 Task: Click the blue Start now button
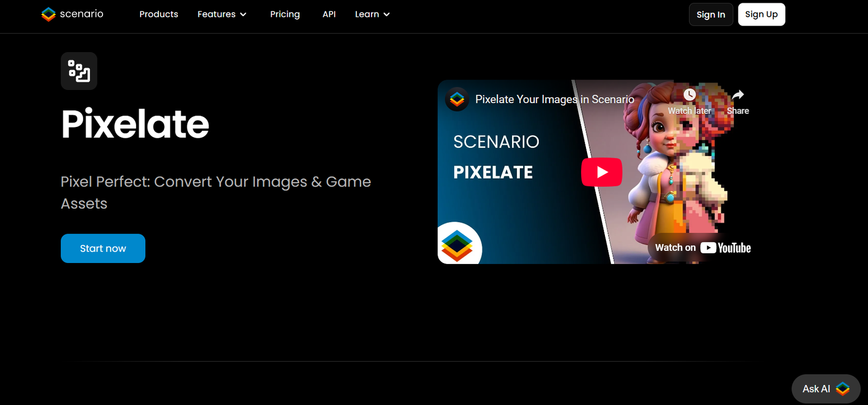click(103, 248)
